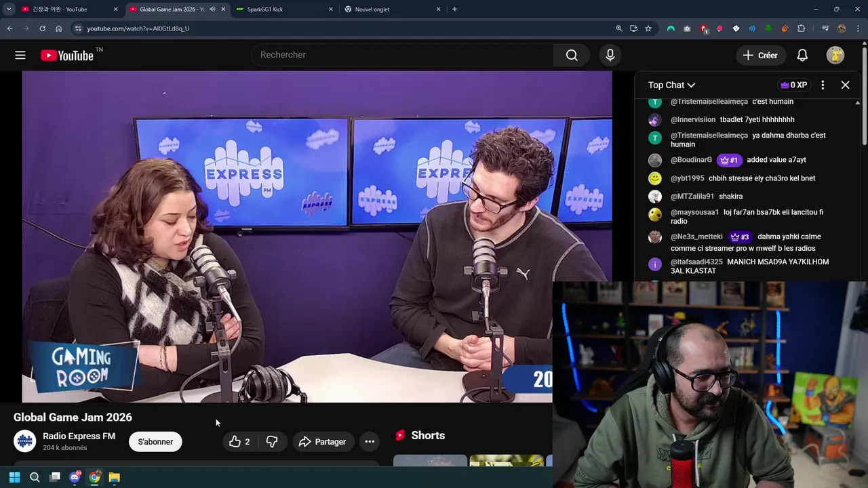Screen dimensions: 868x488
Task: Go back with browser back arrow
Action: (x=9, y=28)
